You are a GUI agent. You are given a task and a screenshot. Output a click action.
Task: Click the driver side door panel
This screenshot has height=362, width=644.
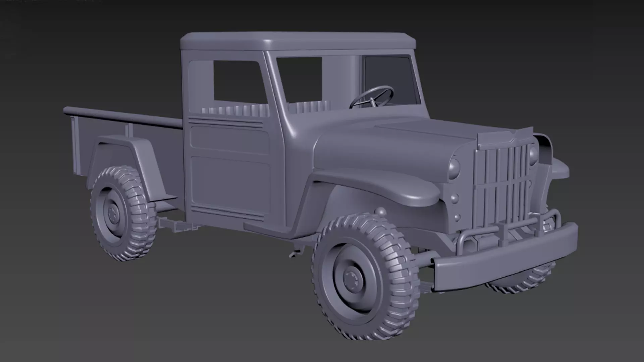231,181
